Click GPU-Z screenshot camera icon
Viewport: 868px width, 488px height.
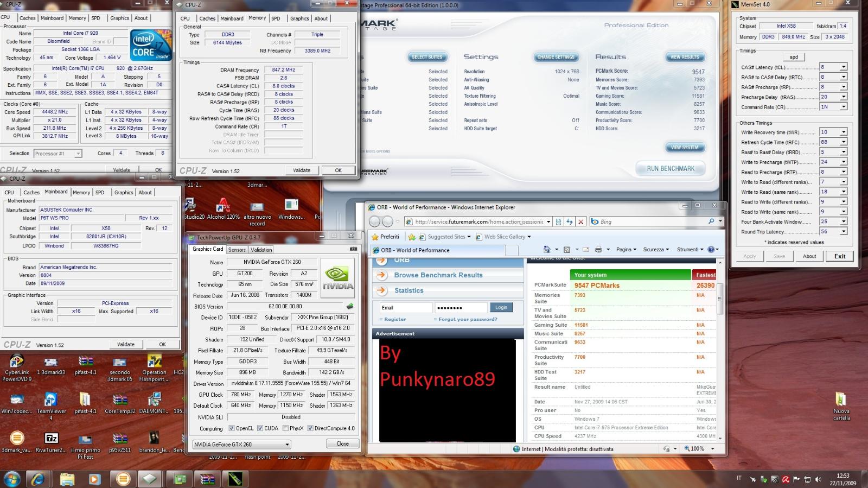[x=353, y=249]
